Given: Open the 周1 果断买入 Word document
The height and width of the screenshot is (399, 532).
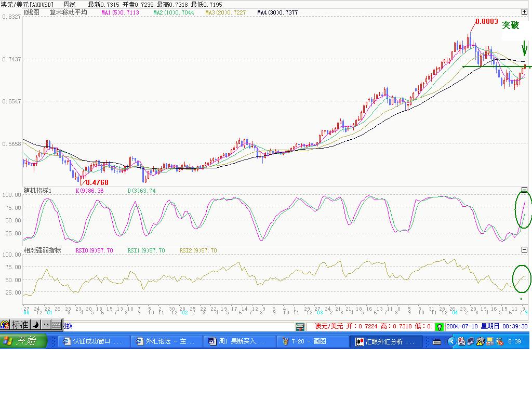Looking at the screenshot, I should [x=239, y=341].
